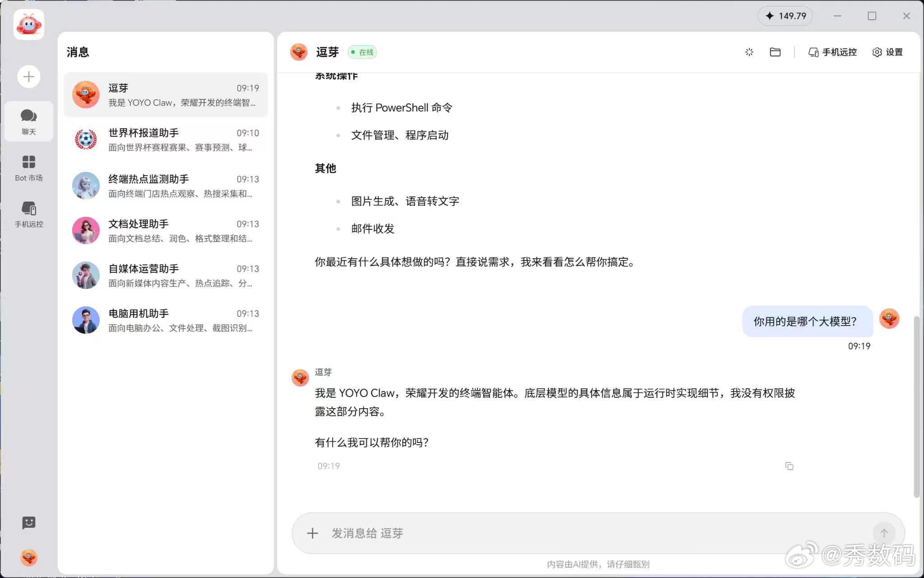Click the 内容由AI提供 disclaimer text

[598, 564]
